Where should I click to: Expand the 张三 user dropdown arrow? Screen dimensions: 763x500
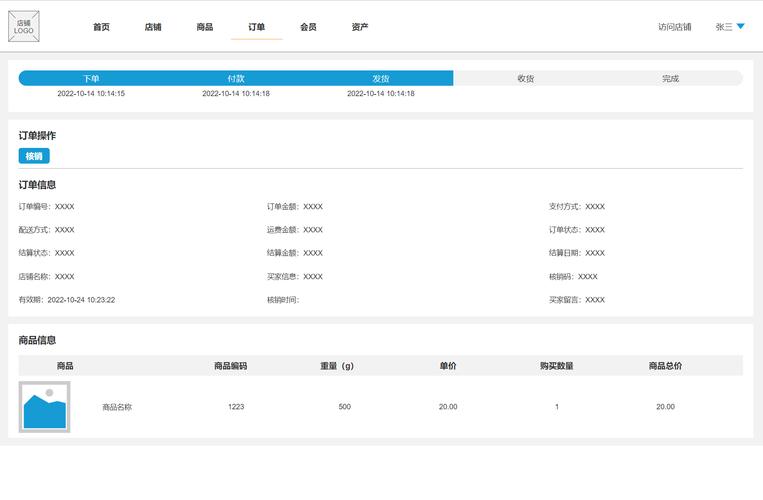[x=741, y=26]
